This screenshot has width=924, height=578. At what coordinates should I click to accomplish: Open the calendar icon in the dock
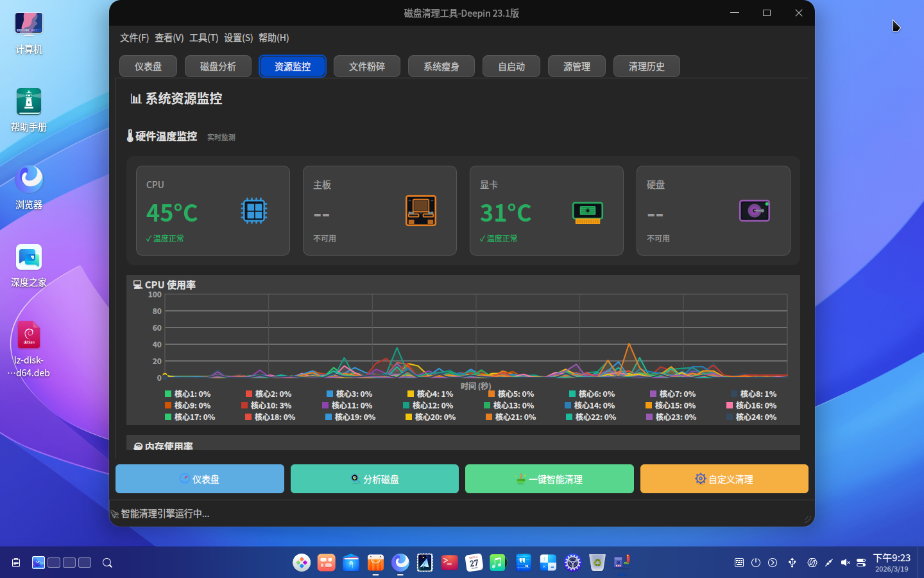[x=474, y=563]
